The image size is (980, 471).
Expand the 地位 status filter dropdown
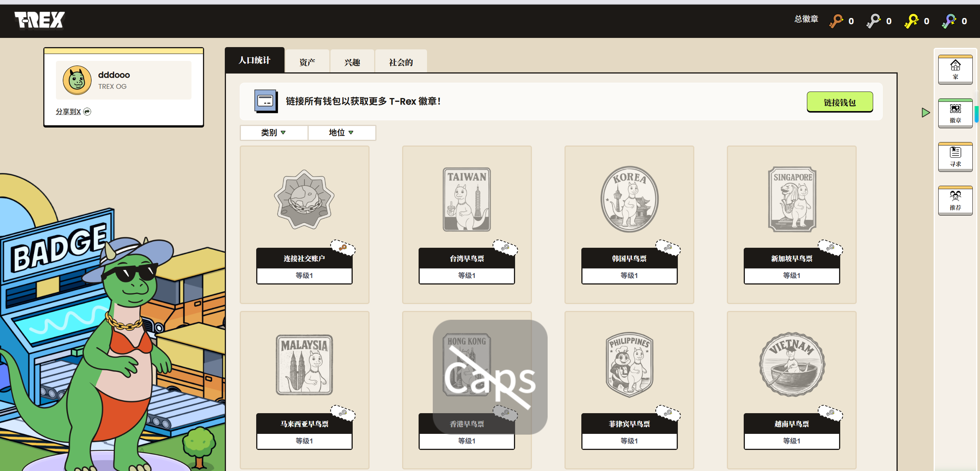pyautogui.click(x=341, y=132)
